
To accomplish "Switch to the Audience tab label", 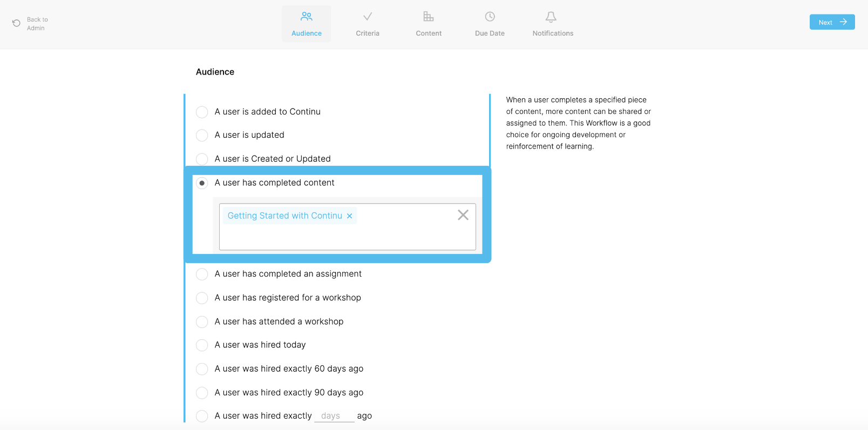I will [307, 33].
